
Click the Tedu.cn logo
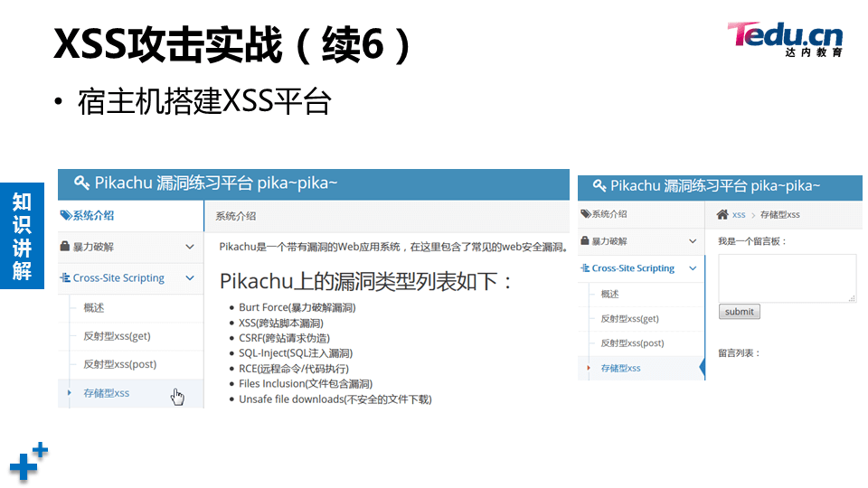(x=785, y=39)
